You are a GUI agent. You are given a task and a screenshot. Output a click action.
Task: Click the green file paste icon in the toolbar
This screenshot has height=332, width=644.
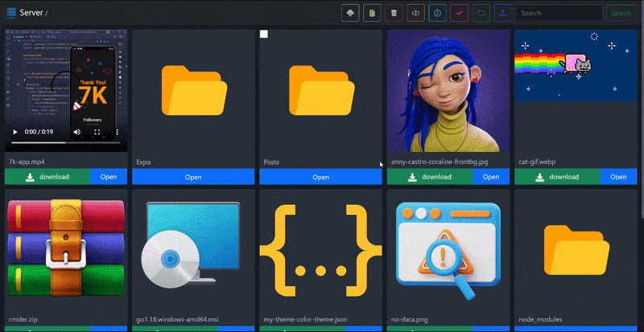coord(372,13)
